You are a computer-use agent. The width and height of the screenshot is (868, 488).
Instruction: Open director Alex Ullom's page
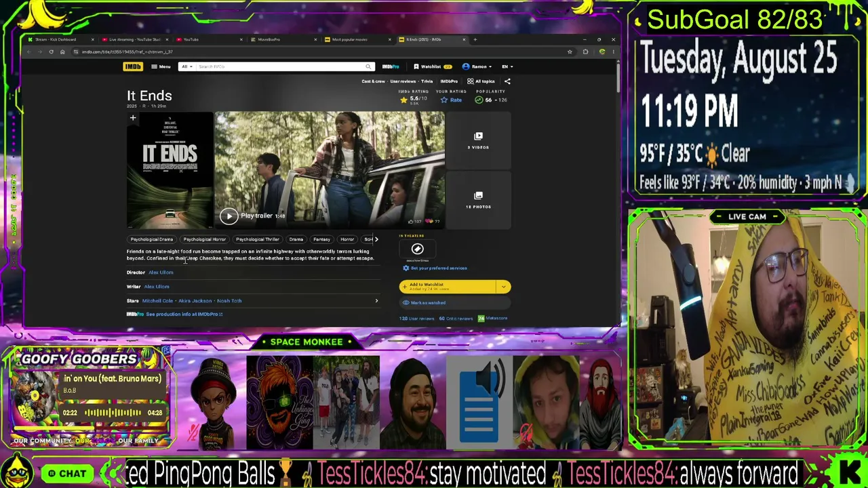tap(161, 272)
